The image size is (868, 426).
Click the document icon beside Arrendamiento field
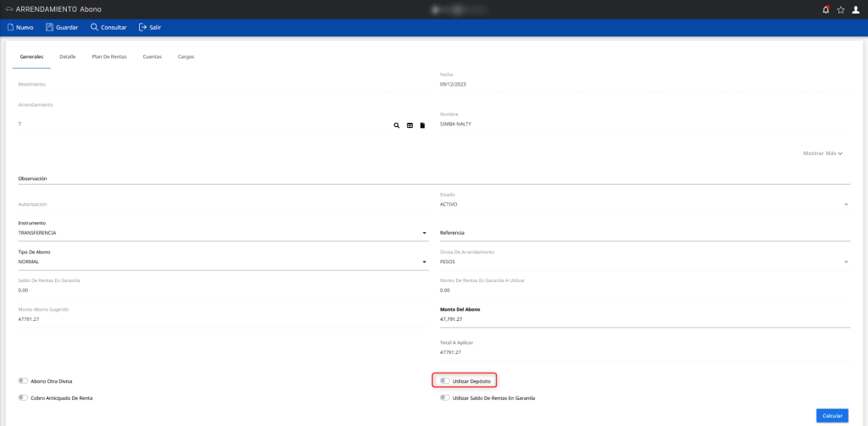pyautogui.click(x=422, y=124)
